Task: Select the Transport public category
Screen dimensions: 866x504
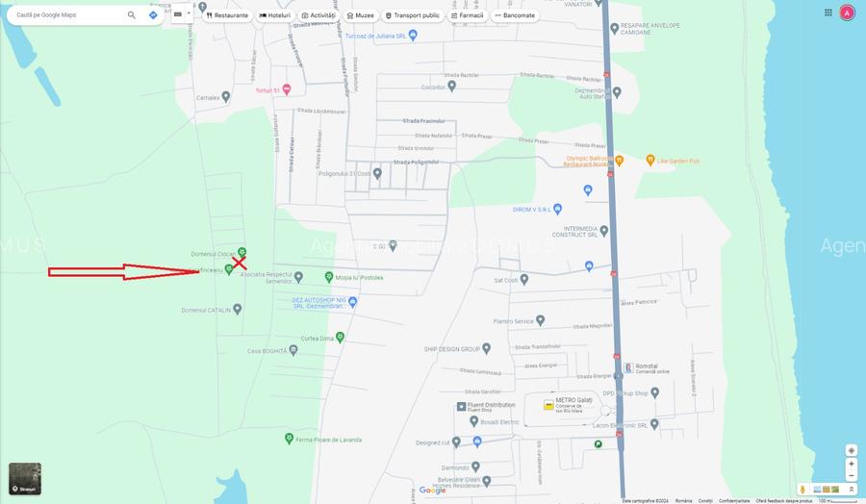Action: 412,15
